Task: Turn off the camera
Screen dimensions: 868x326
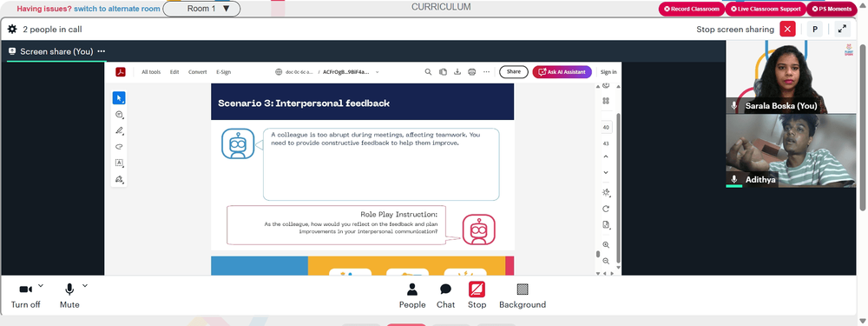Action: click(x=25, y=296)
